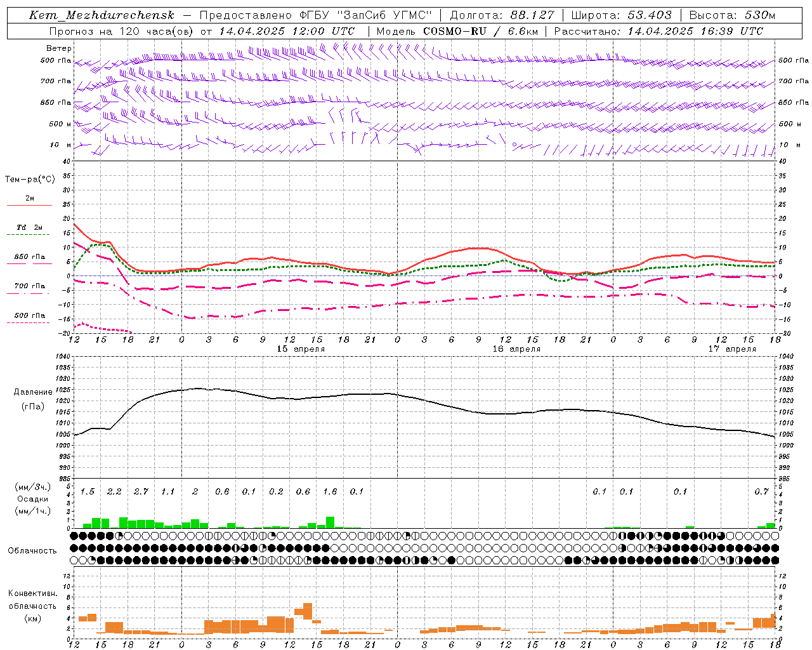Click the Td 2м legend label
This screenshot has height=650, width=812.
pos(30,227)
